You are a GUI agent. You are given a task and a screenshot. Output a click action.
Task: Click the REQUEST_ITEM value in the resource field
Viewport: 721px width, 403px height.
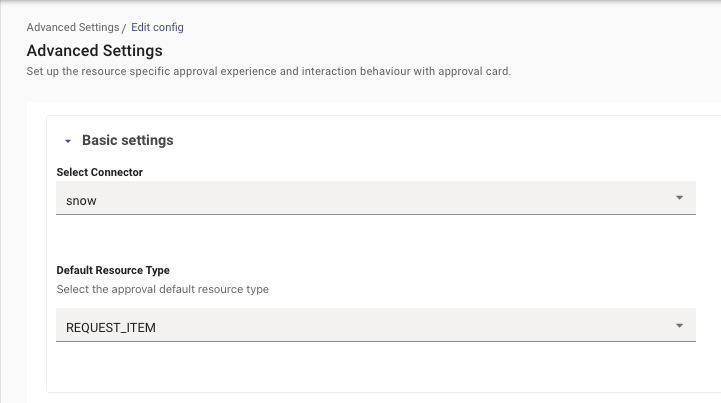[x=111, y=328]
